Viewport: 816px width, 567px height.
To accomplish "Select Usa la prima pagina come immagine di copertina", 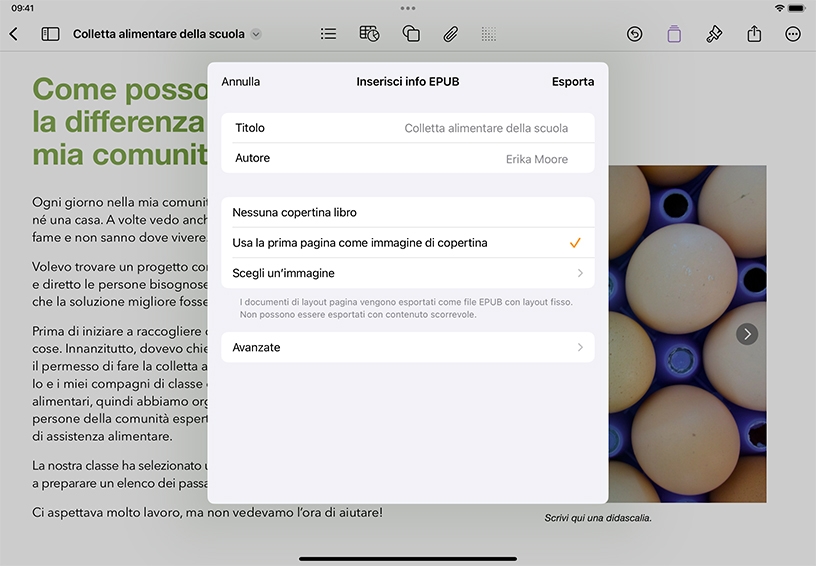I will click(408, 243).
